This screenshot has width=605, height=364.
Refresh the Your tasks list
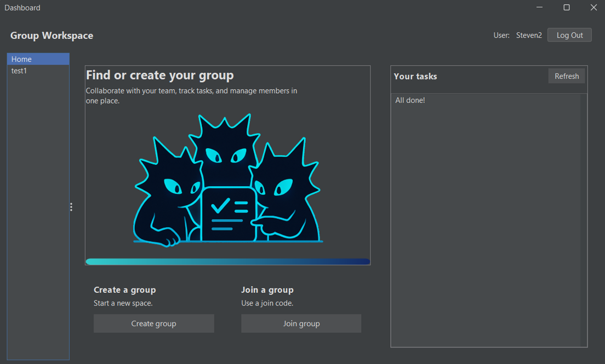(x=567, y=76)
